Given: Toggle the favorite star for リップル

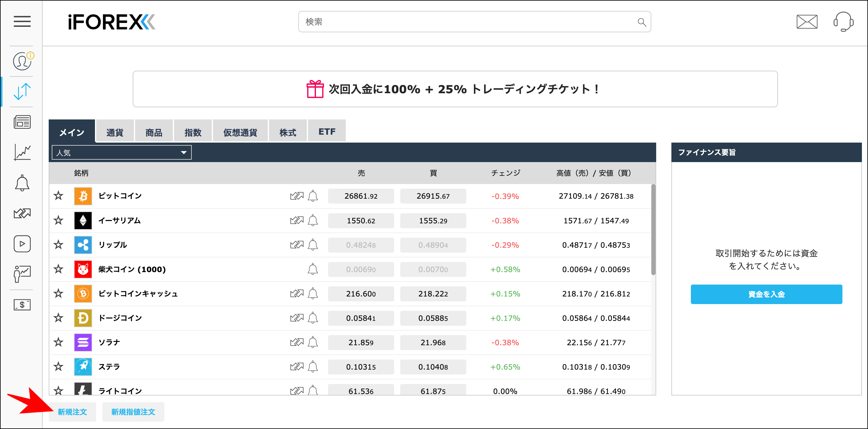Looking at the screenshot, I should [x=59, y=245].
